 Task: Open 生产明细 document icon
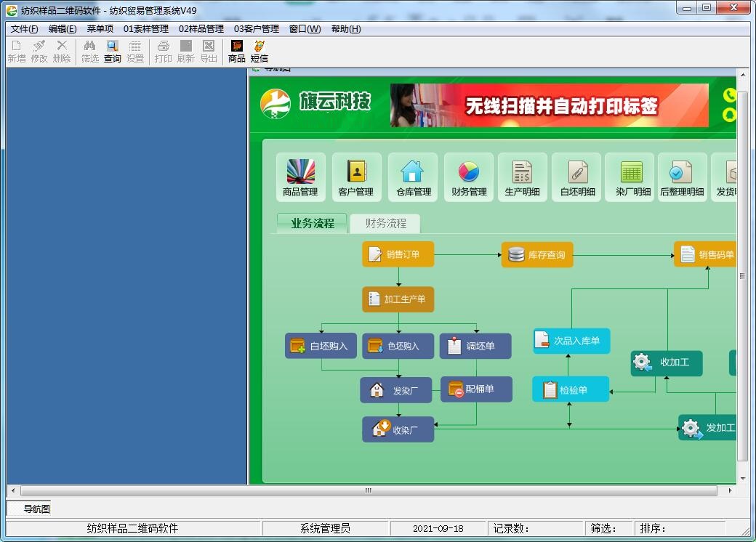(x=522, y=177)
